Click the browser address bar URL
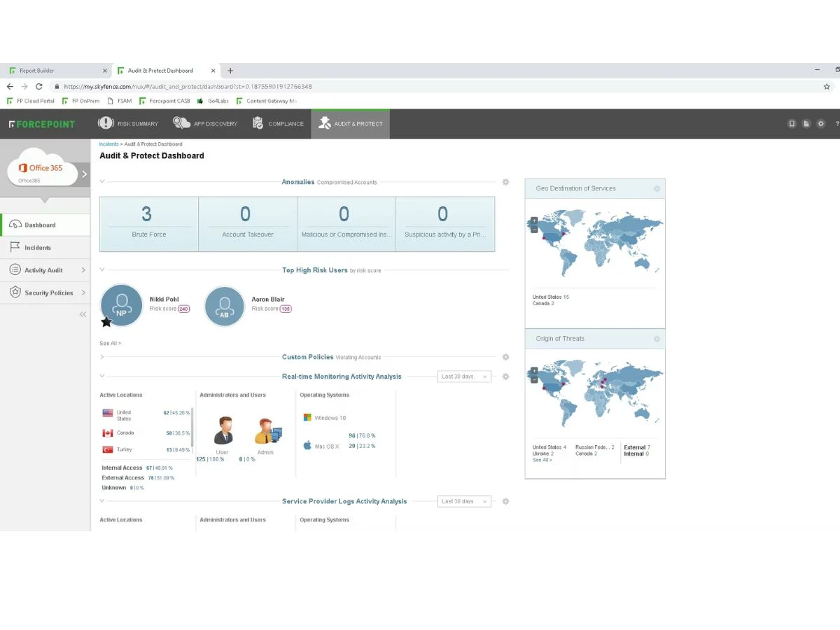840x630 pixels. point(188,87)
